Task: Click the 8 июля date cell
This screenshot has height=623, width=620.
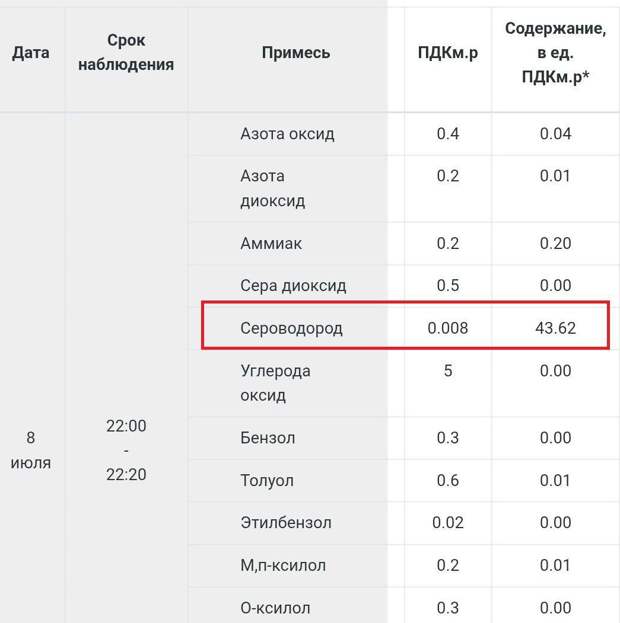Action: pos(31,450)
